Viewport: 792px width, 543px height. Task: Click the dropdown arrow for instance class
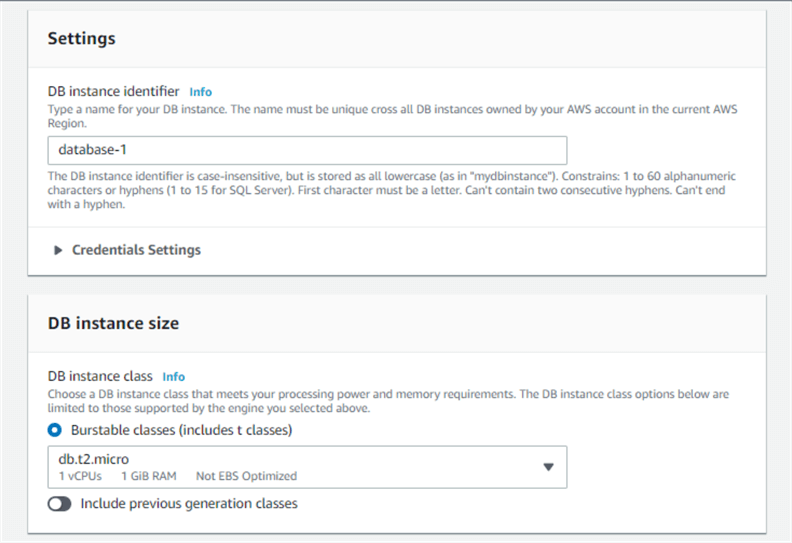[x=547, y=467]
